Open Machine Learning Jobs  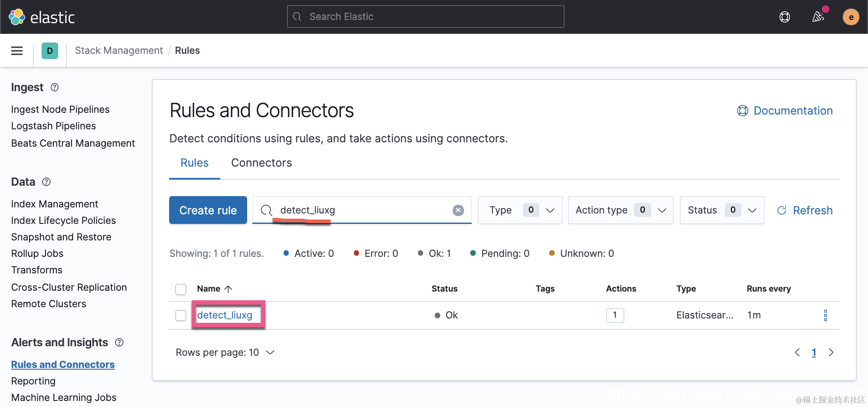click(64, 397)
